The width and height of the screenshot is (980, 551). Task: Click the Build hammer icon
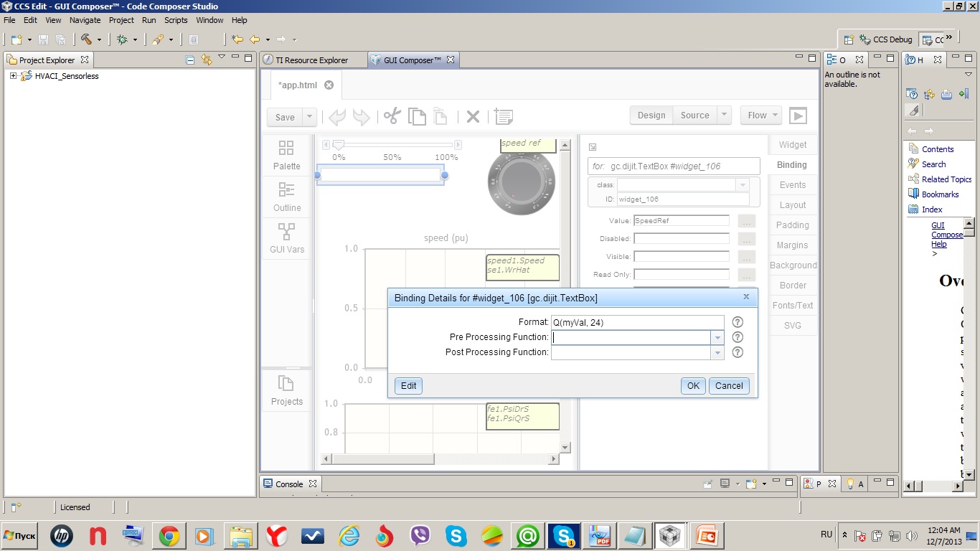[x=86, y=39]
